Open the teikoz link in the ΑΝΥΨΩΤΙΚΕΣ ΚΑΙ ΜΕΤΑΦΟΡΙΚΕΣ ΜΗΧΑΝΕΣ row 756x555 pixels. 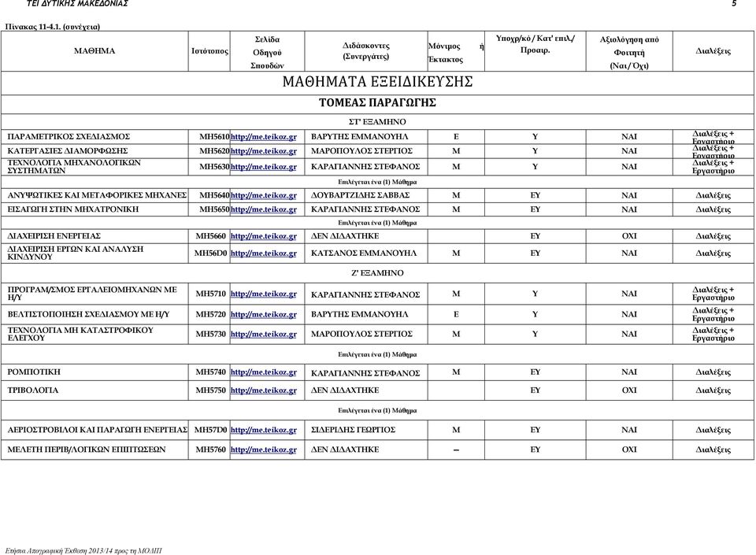pos(263,195)
